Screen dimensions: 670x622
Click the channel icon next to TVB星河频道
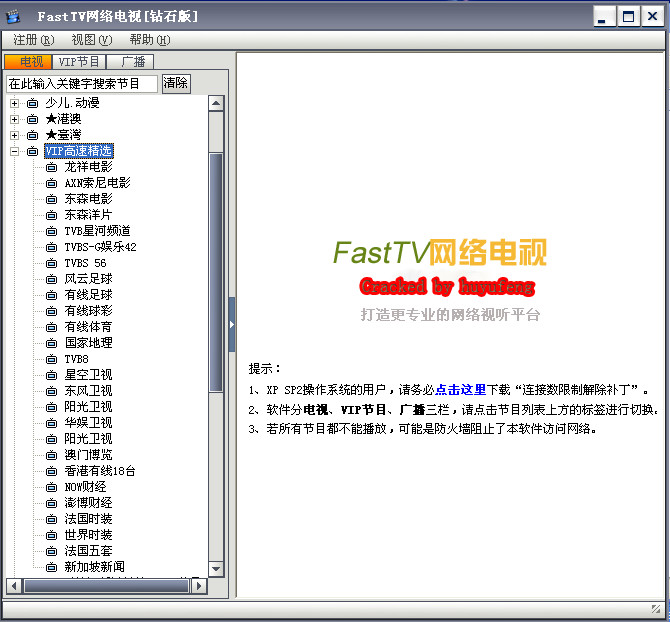[x=51, y=231]
